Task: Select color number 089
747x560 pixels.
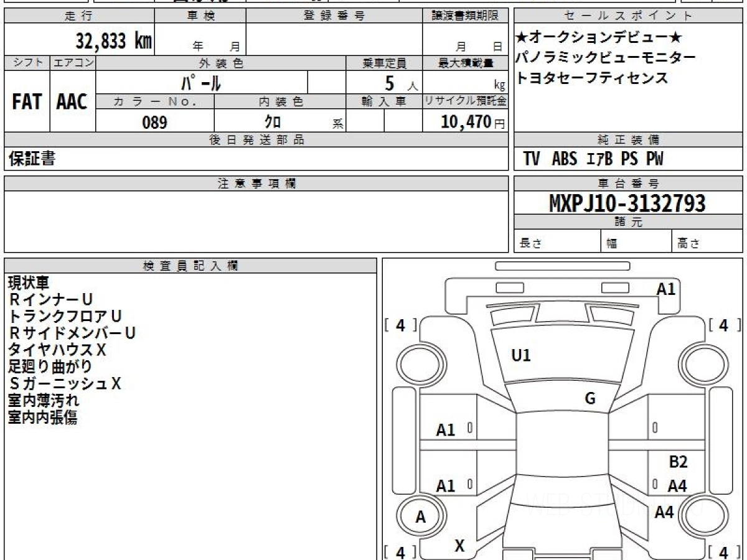Action: pos(154,123)
